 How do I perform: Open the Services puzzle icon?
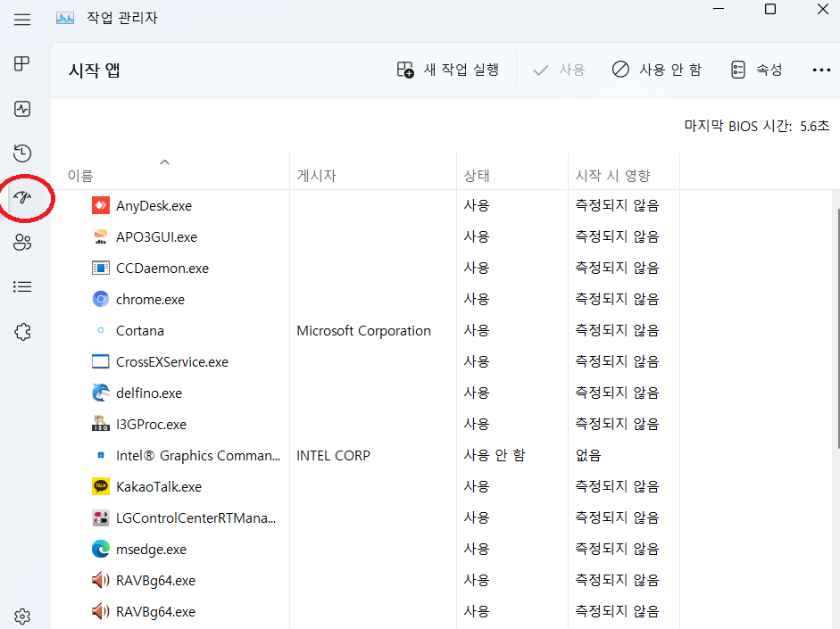tap(22, 332)
